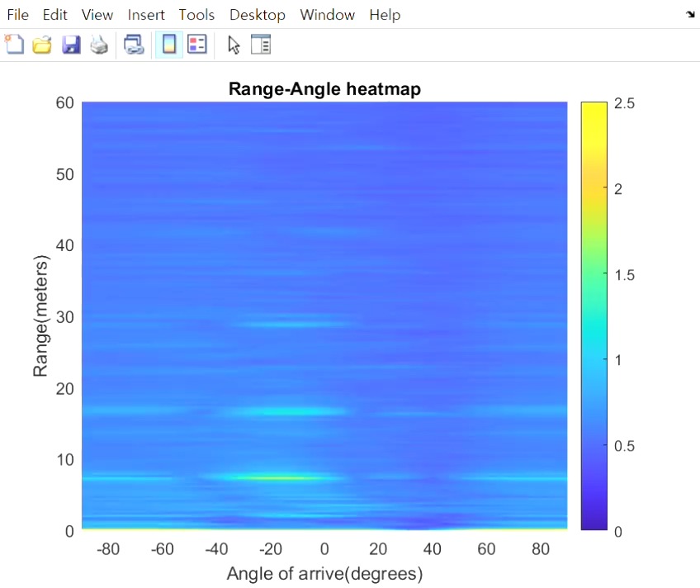Click the x-axis tick label '-20'
The image size is (700, 588).
[271, 548]
